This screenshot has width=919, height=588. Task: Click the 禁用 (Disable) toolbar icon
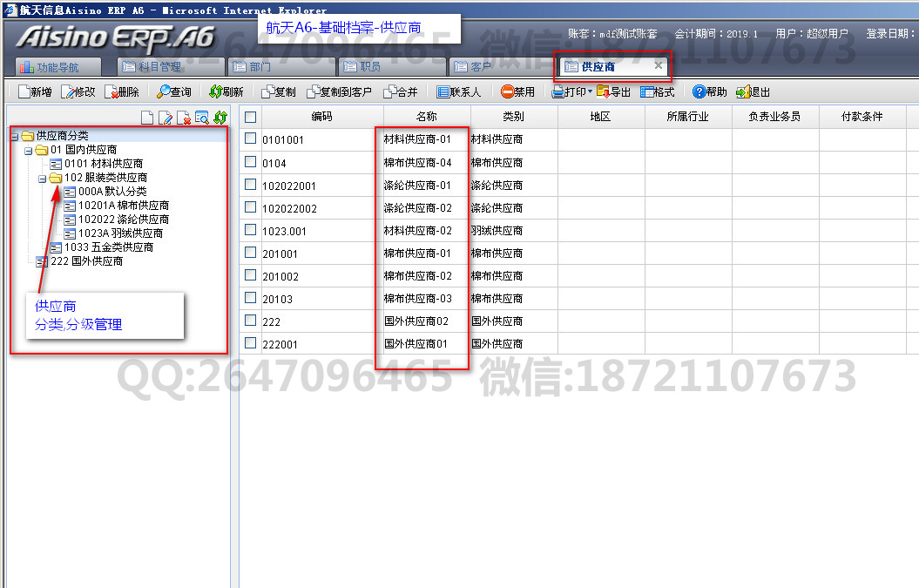[x=507, y=91]
